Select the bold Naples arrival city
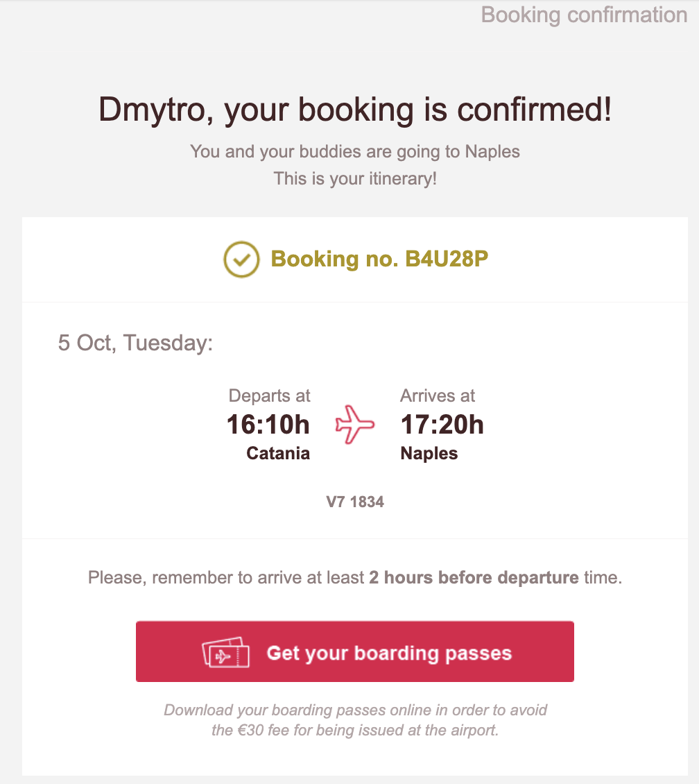The height and width of the screenshot is (784, 699). tap(429, 454)
